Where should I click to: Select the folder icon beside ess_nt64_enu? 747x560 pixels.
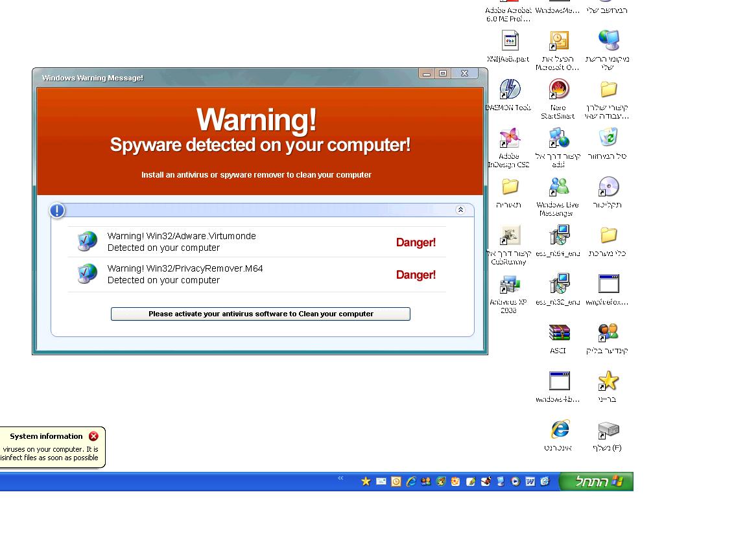[x=608, y=235]
